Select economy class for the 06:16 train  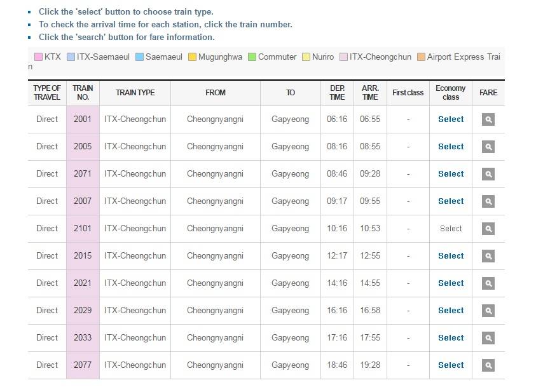coord(451,119)
